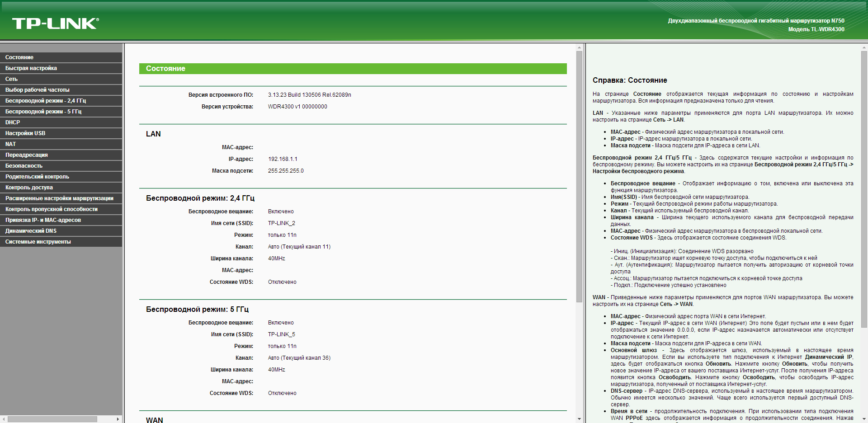Click the help panel vertical scrollbar thumb
The width and height of the screenshot is (868, 423).
coord(864,189)
